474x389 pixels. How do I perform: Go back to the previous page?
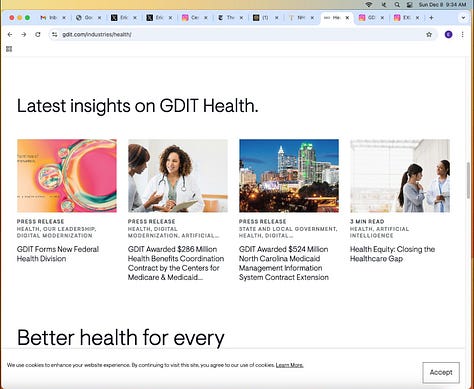pyautogui.click(x=10, y=35)
